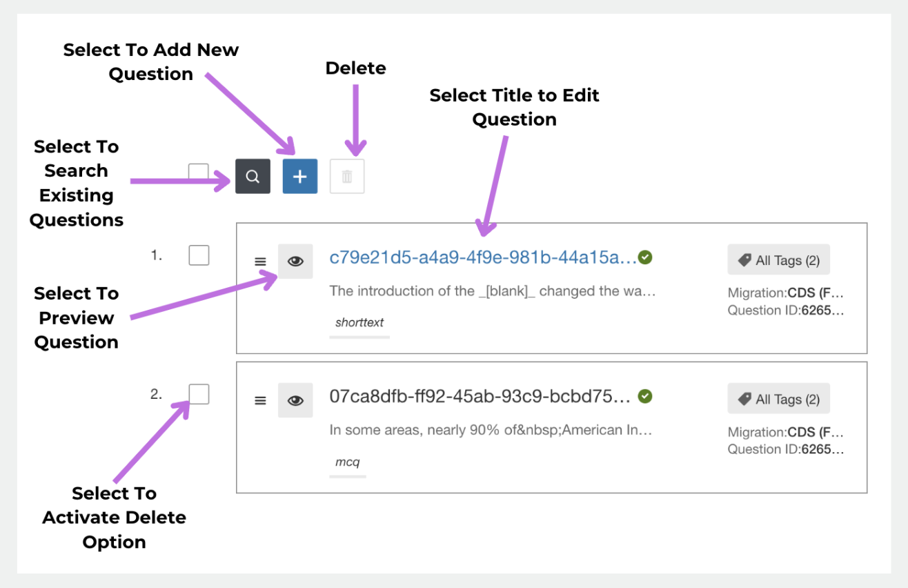This screenshot has height=588, width=908.
Task: Preview question 2 with the eye icon
Action: click(x=295, y=400)
